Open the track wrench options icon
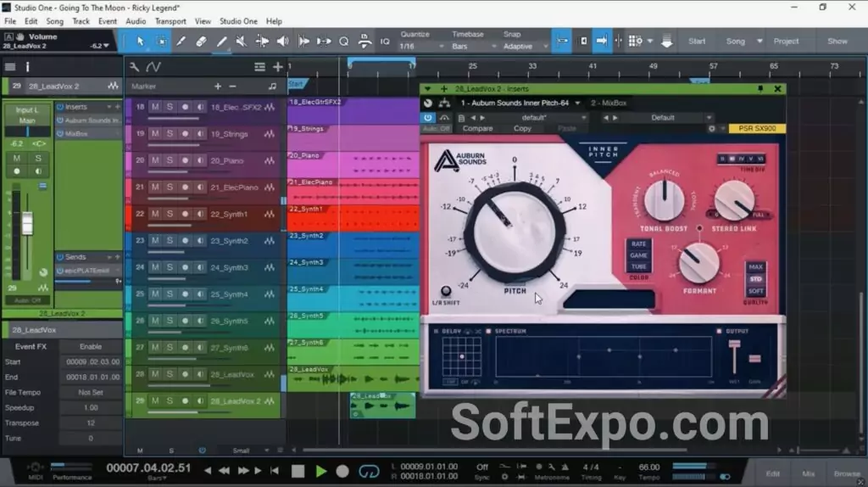 134,67
